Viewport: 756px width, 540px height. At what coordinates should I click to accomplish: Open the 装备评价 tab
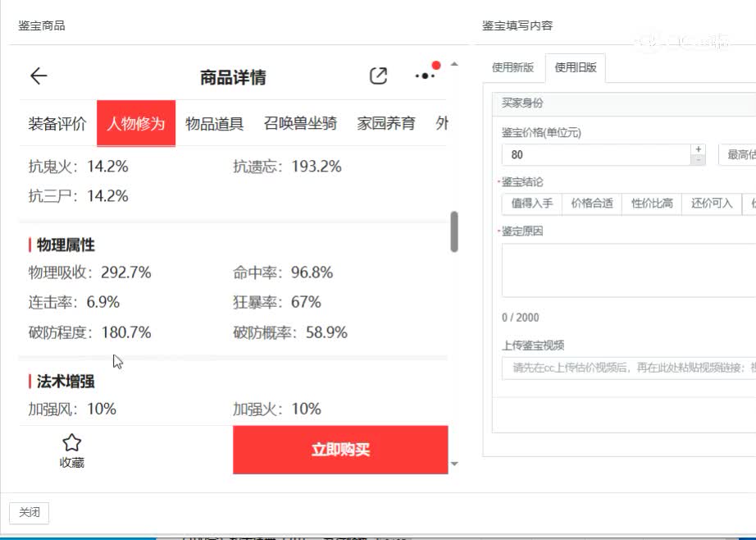tap(57, 122)
